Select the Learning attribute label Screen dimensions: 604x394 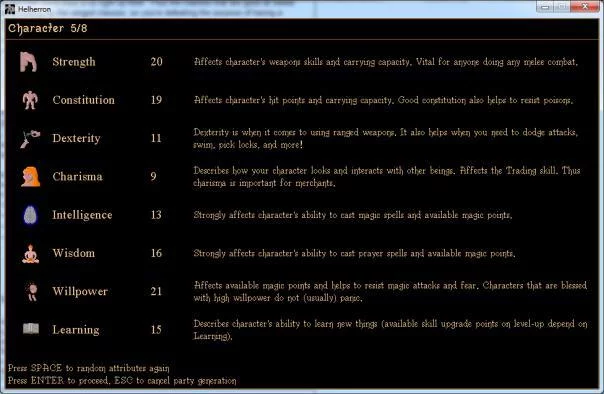coord(76,330)
